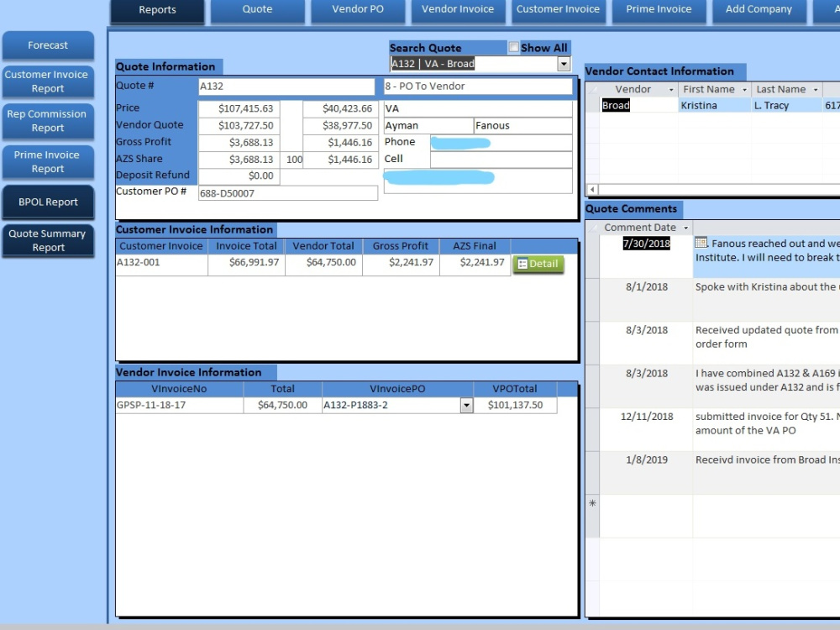Click the Quote # input field
The width and height of the screenshot is (840, 630).
coord(286,87)
